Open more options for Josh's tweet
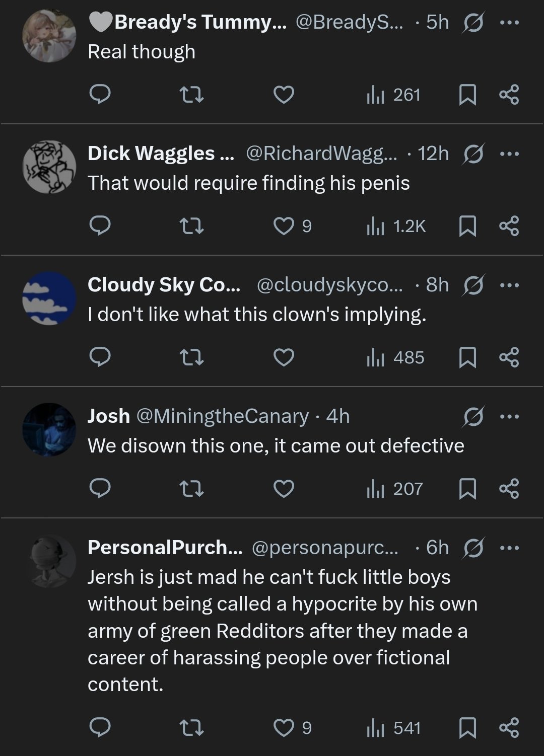544x756 pixels. [x=509, y=416]
